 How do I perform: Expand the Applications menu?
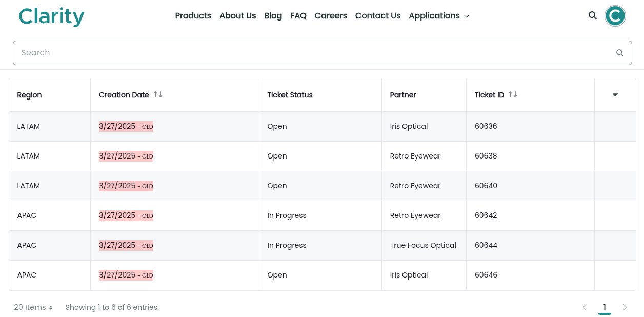[x=439, y=16]
